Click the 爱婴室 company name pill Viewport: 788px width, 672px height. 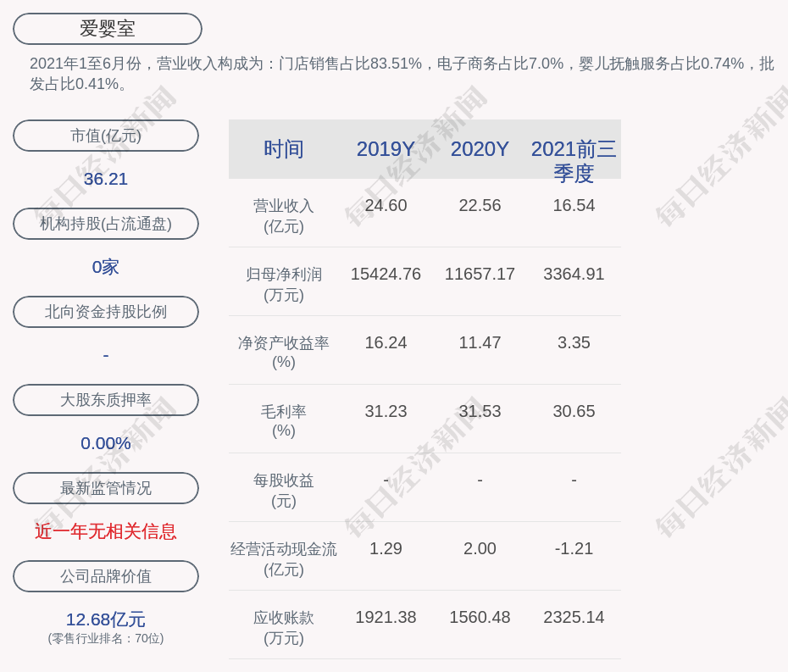108,29
